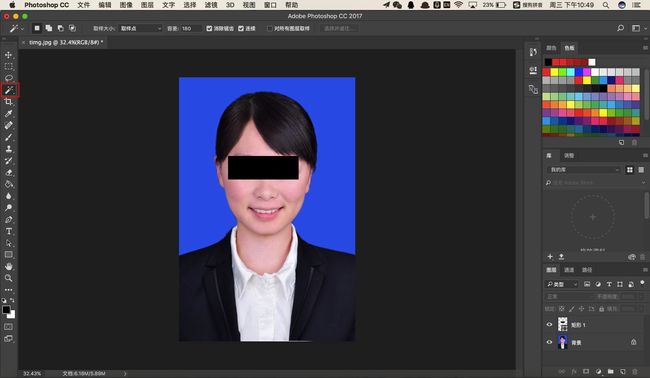The image size is (650, 378).
Task: Open the sample size dropdown
Action: [141, 29]
